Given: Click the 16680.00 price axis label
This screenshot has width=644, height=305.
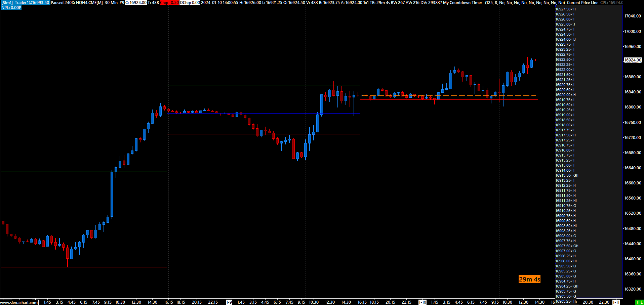Looking at the screenshot, I should click(x=633, y=153).
